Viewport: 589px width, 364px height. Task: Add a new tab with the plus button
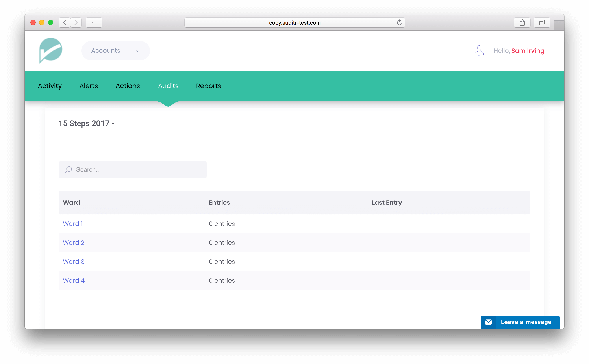(559, 26)
